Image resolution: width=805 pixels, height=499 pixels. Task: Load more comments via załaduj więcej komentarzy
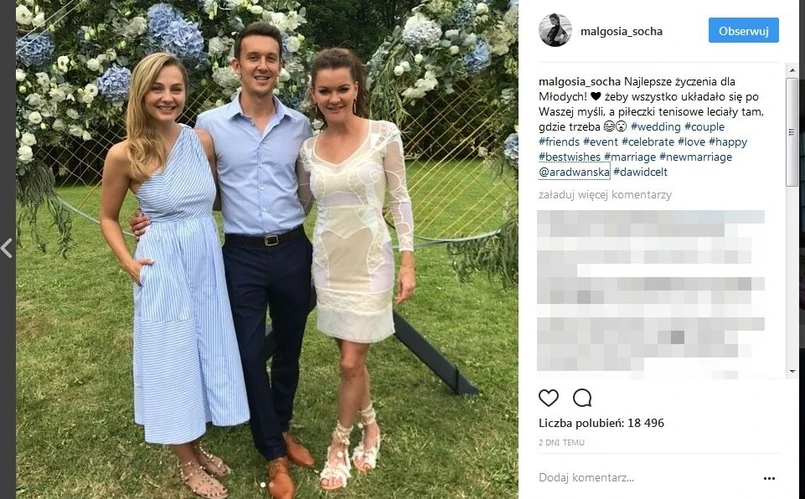605,195
